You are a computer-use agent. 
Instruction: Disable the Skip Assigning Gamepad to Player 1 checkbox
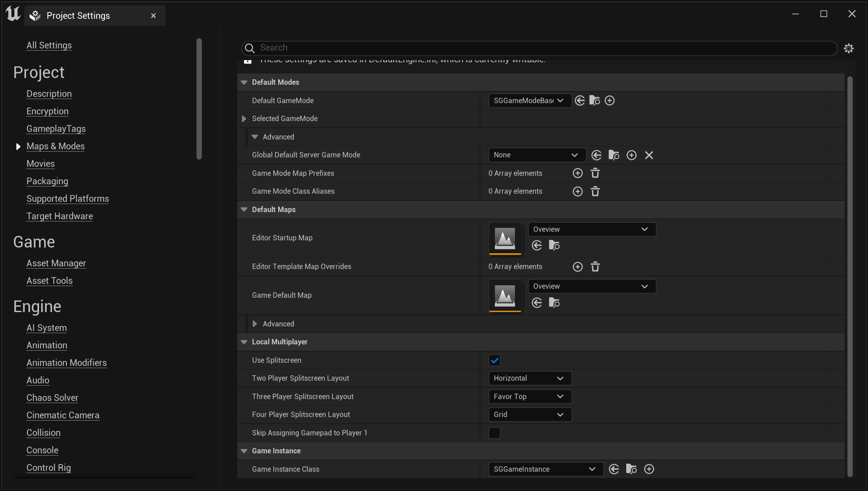494,432
